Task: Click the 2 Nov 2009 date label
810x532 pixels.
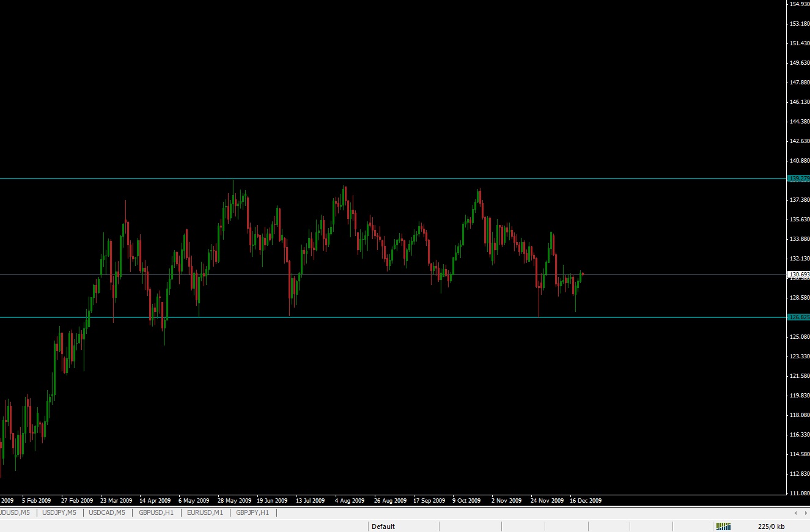Action: pos(507,500)
